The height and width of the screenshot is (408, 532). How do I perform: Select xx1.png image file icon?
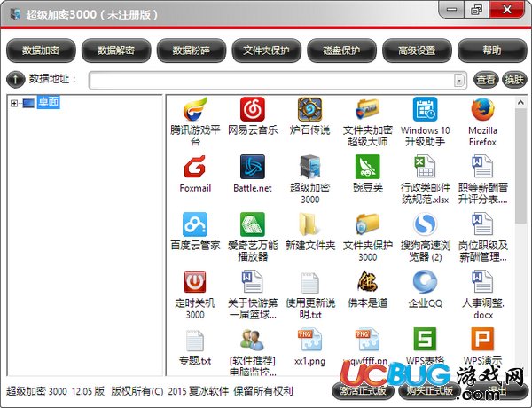click(309, 340)
